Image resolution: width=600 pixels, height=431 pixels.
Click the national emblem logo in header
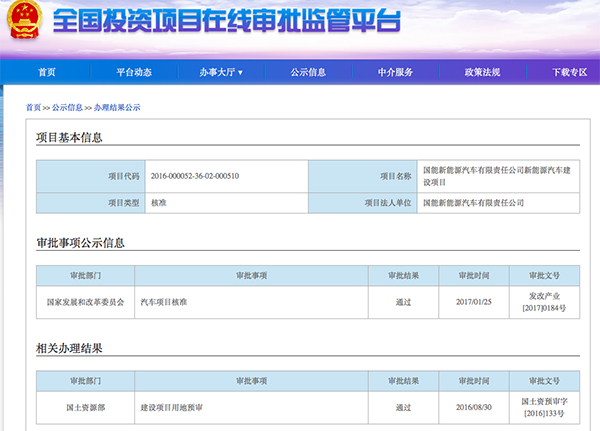(24, 24)
